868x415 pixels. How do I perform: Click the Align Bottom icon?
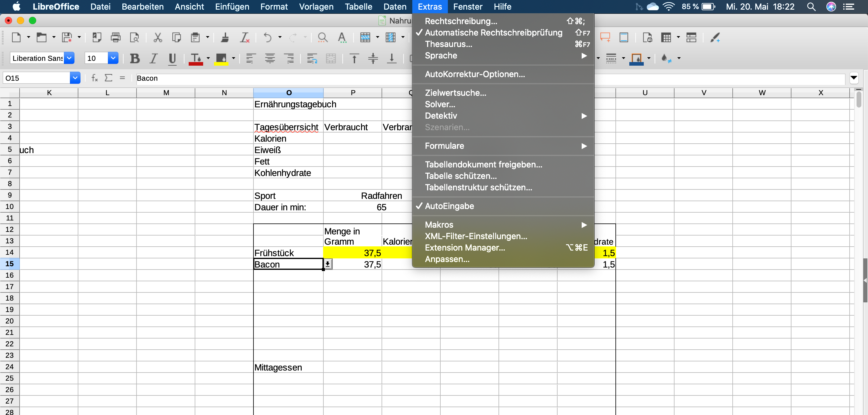(x=392, y=58)
